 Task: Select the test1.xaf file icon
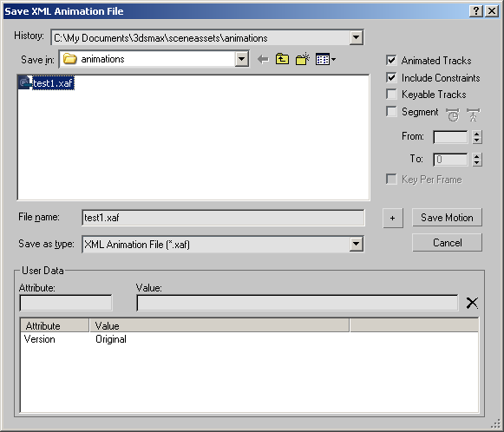(x=25, y=83)
